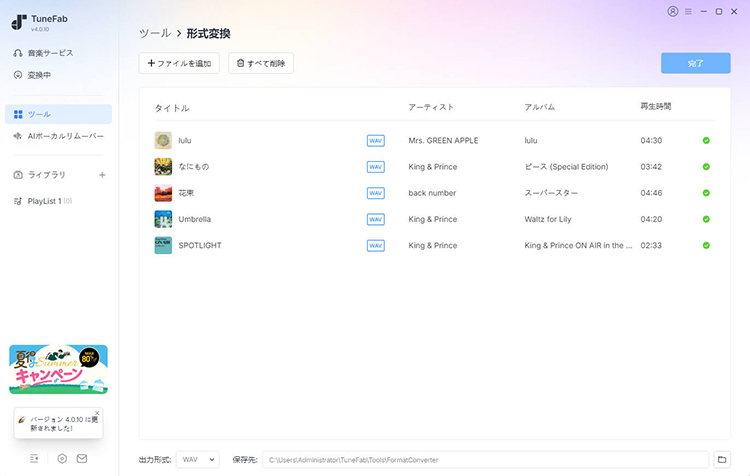Click the blue 完了 button

[695, 63]
